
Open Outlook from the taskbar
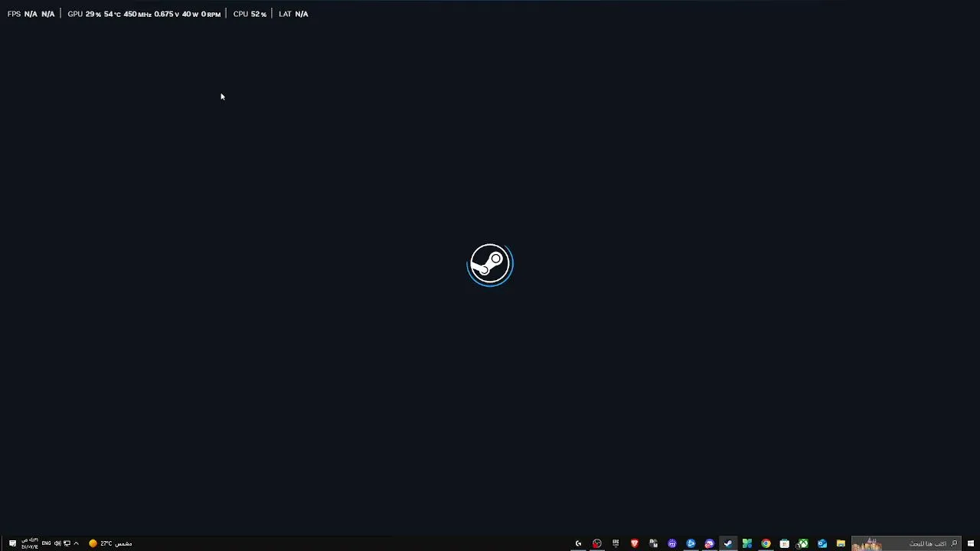pyautogui.click(x=822, y=543)
